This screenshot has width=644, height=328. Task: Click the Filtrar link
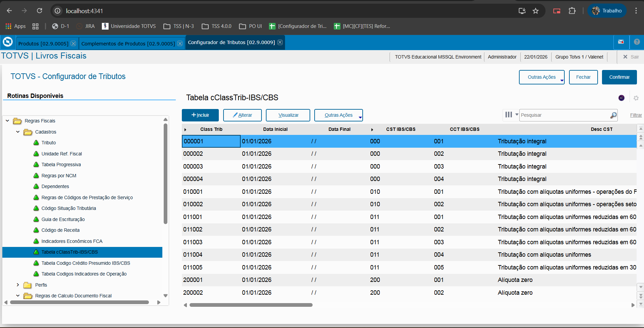[636, 115]
